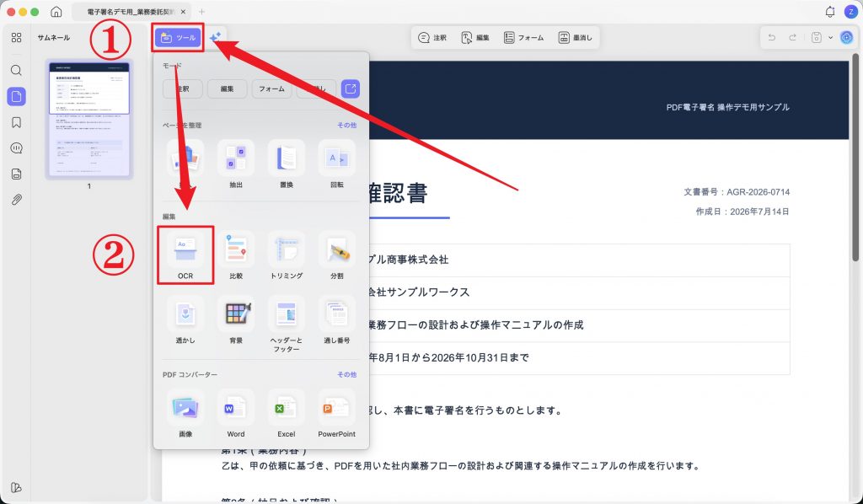Image resolution: width=863 pixels, height=504 pixels.
Task: Click the サムネール panel heading
Action: pyautogui.click(x=53, y=37)
